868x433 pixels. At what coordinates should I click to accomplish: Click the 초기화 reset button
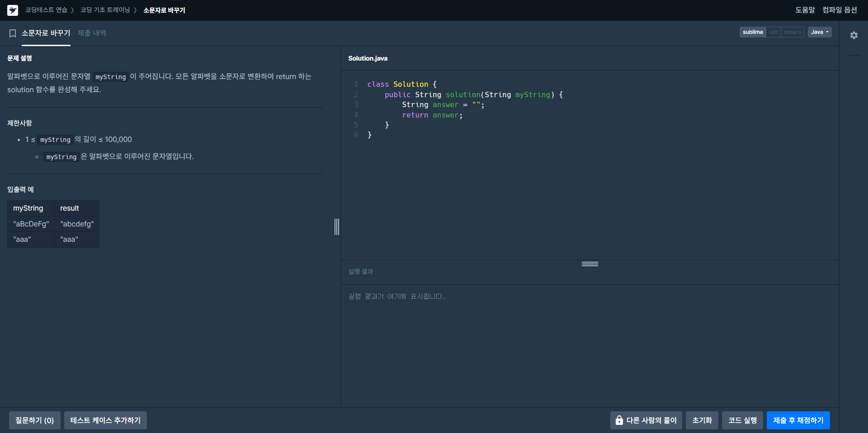(702, 420)
